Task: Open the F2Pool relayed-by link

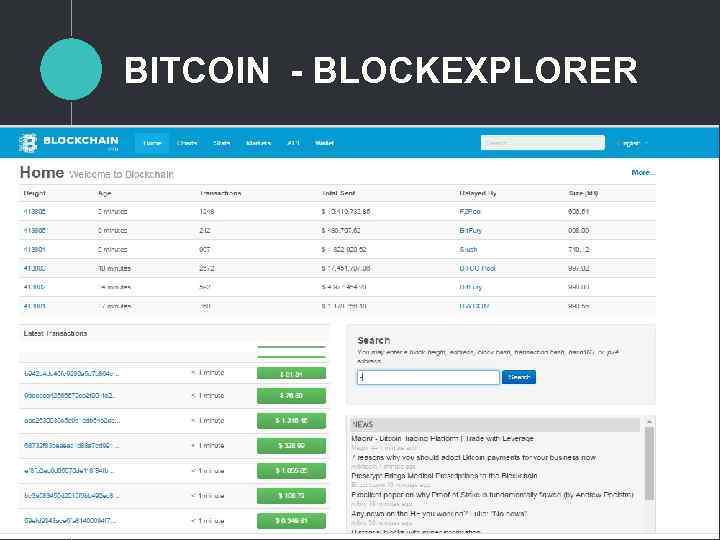Action: click(470, 212)
